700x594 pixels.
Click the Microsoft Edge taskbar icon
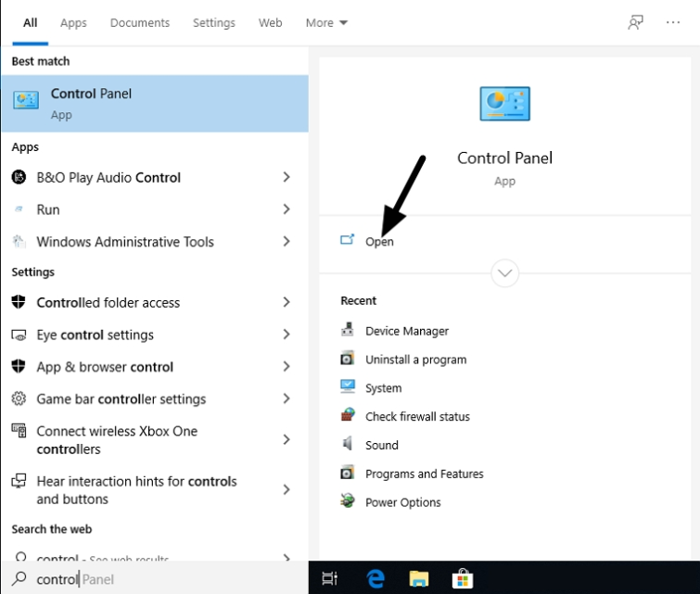tap(375, 578)
